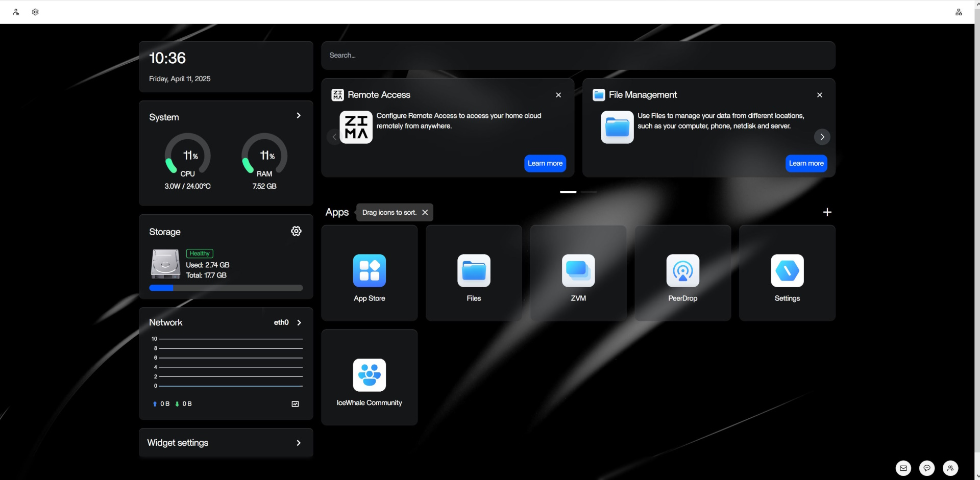Click Learn more on File Management
Screen dimensions: 980x480
[x=806, y=163]
